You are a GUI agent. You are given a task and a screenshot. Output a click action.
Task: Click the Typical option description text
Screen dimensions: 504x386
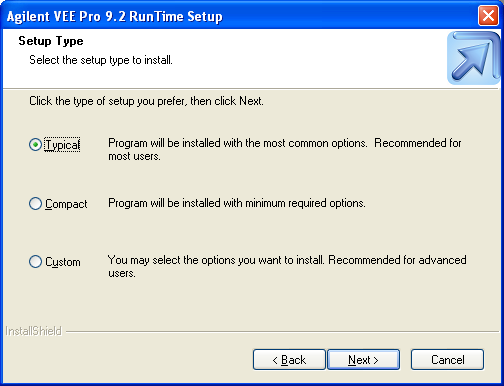(x=285, y=149)
